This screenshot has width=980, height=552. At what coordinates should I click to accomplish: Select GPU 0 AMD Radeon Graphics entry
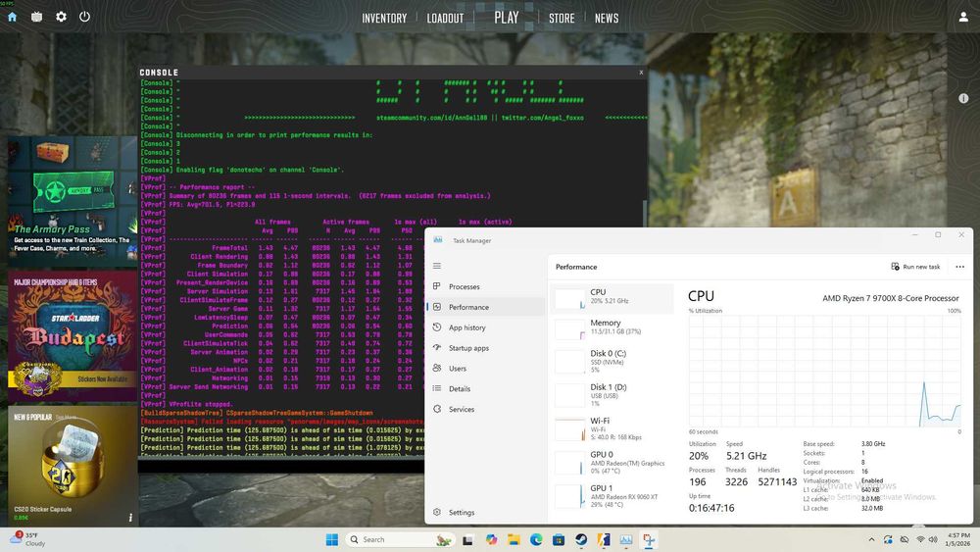pyautogui.click(x=612, y=463)
